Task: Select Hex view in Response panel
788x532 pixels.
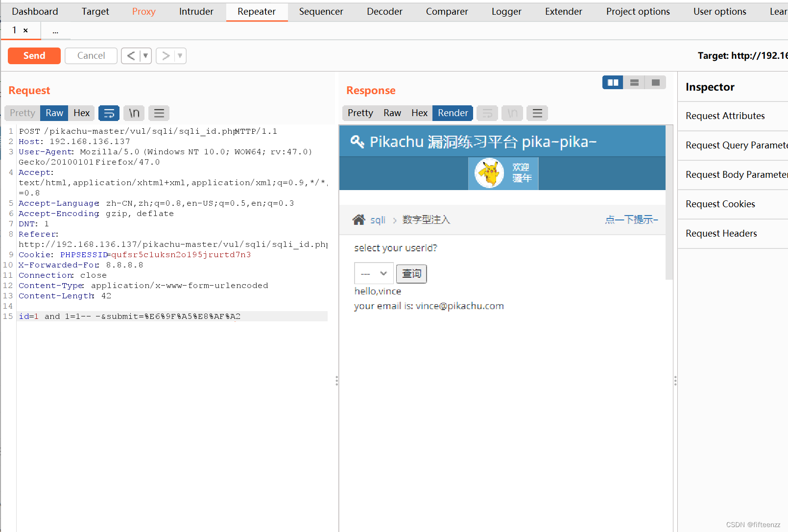Action: tap(419, 113)
